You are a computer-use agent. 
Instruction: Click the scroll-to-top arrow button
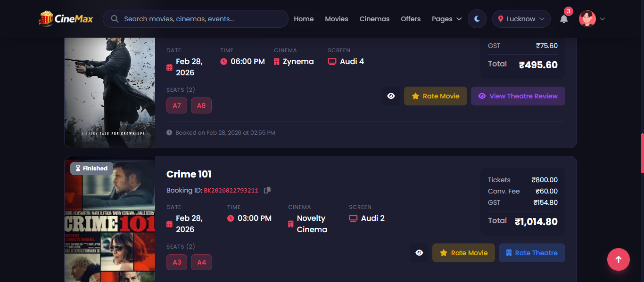[618, 259]
